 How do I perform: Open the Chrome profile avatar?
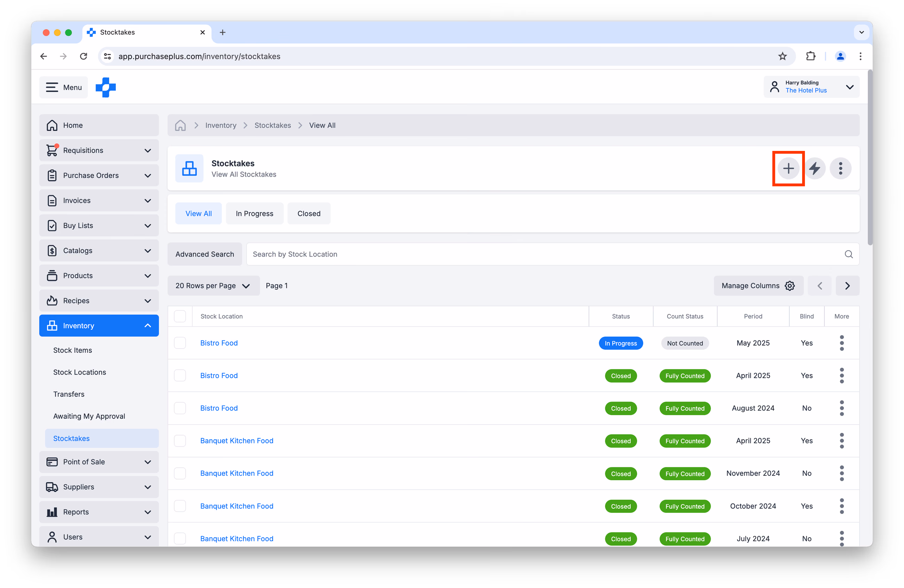(x=840, y=56)
